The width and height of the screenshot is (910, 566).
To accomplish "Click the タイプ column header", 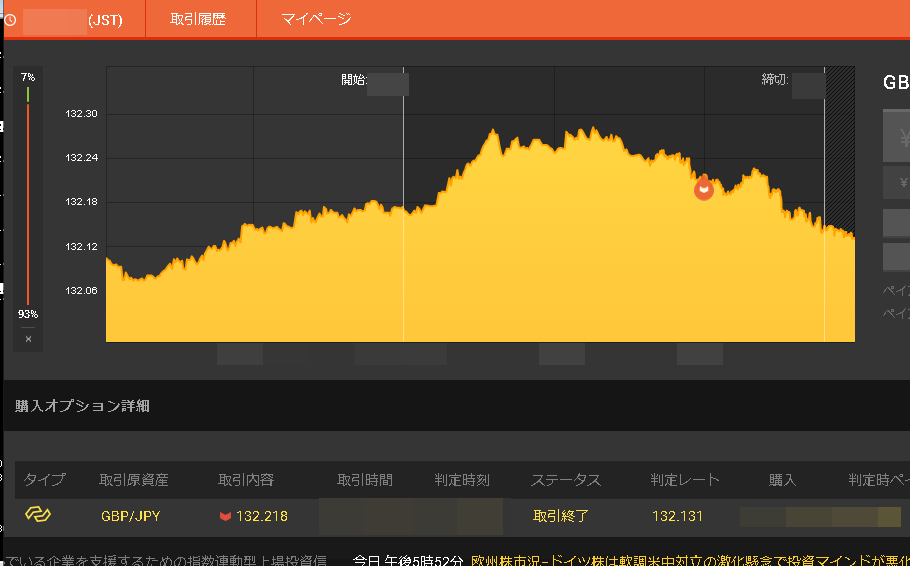I will tap(45, 480).
